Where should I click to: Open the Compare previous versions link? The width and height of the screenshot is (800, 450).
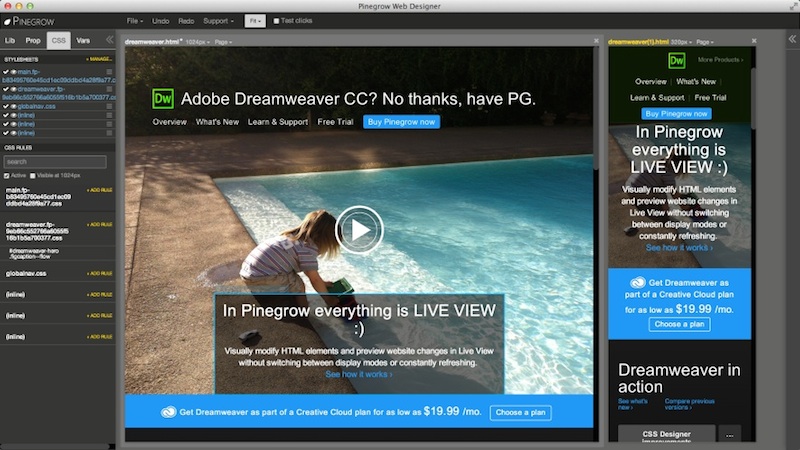pyautogui.click(x=689, y=404)
